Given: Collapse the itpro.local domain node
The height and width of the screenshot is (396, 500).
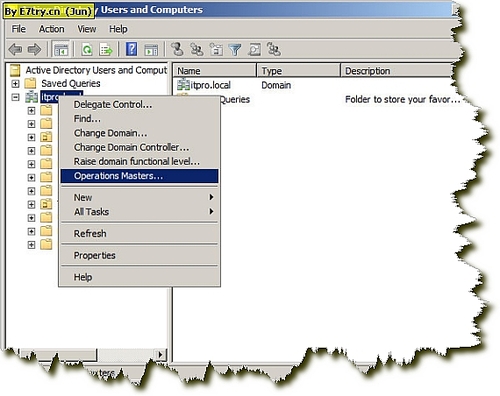Looking at the screenshot, I should point(15,97).
